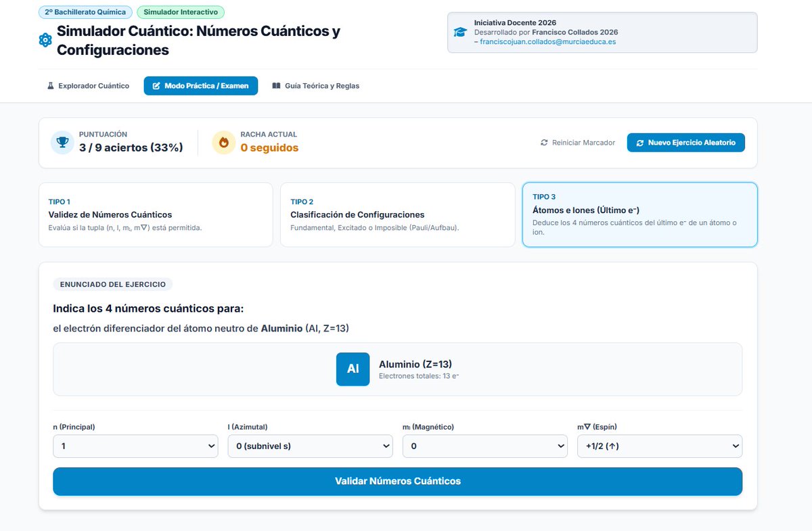Click the electrón diferenciador exercise statement
The image size is (812, 531).
coord(201,329)
